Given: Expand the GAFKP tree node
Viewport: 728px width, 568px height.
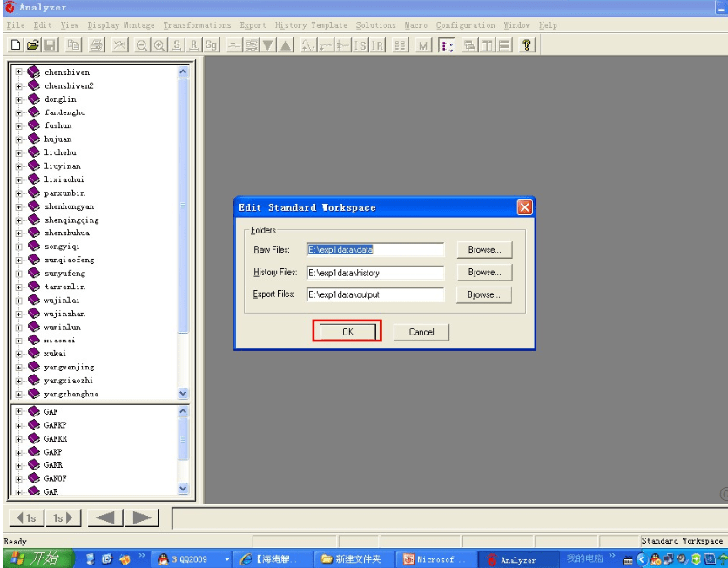Looking at the screenshot, I should pos(19,426).
